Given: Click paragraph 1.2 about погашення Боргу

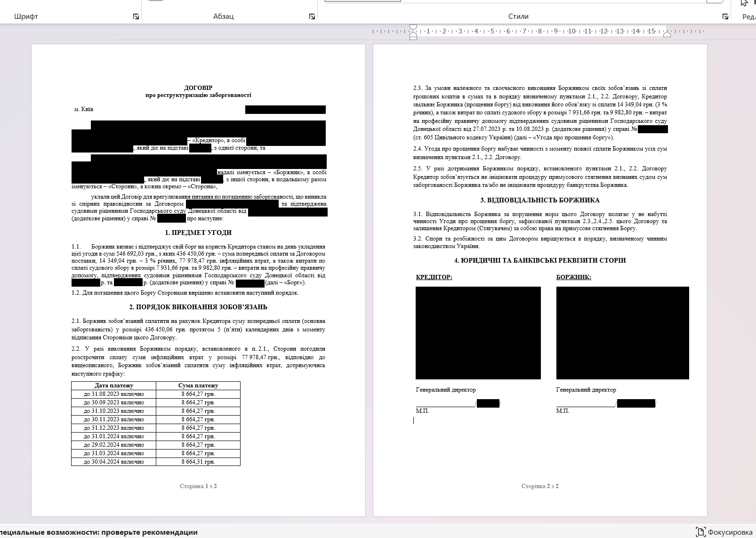Looking at the screenshot, I should click(185, 293).
